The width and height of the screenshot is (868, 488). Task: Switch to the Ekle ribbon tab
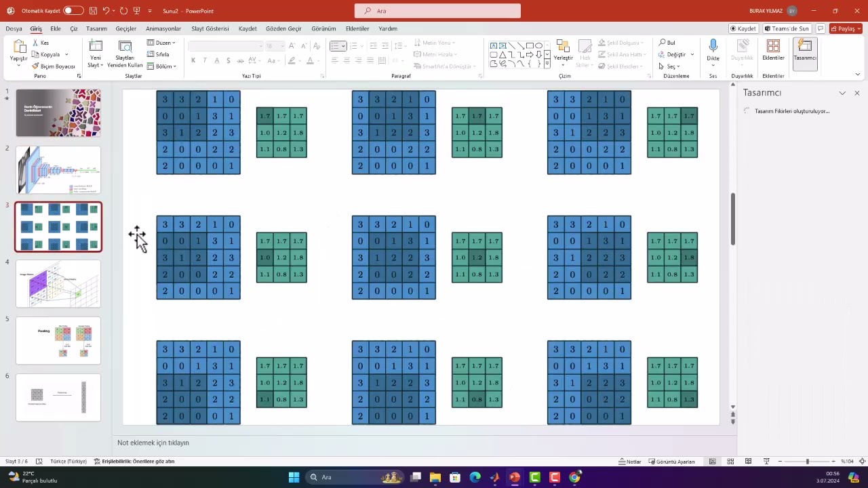(x=56, y=28)
